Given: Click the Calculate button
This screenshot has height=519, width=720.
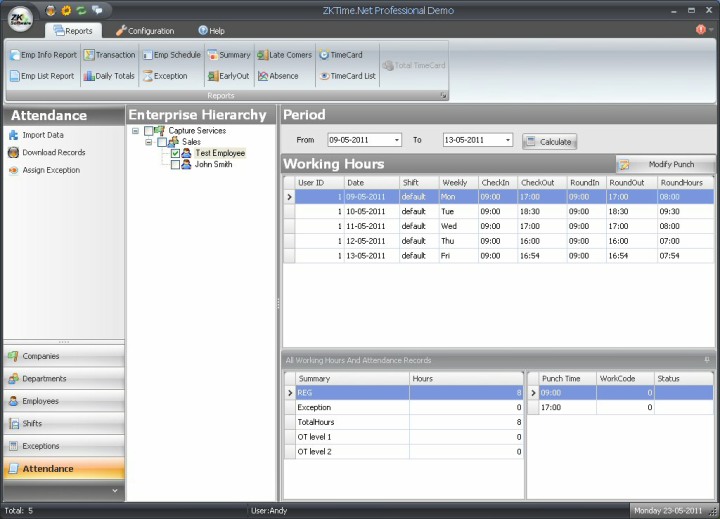Looking at the screenshot, I should [549, 141].
